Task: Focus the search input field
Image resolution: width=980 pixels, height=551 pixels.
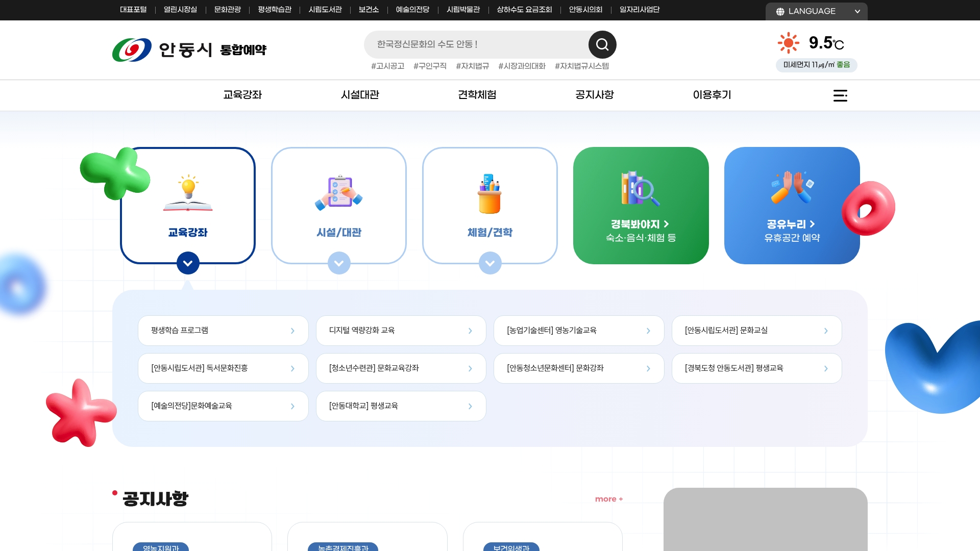Action: point(476,44)
